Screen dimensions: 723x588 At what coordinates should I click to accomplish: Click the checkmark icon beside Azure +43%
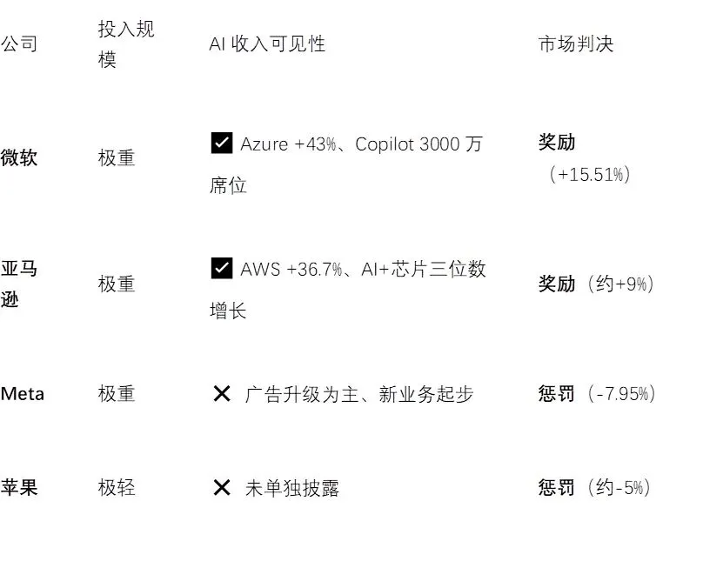(x=221, y=143)
